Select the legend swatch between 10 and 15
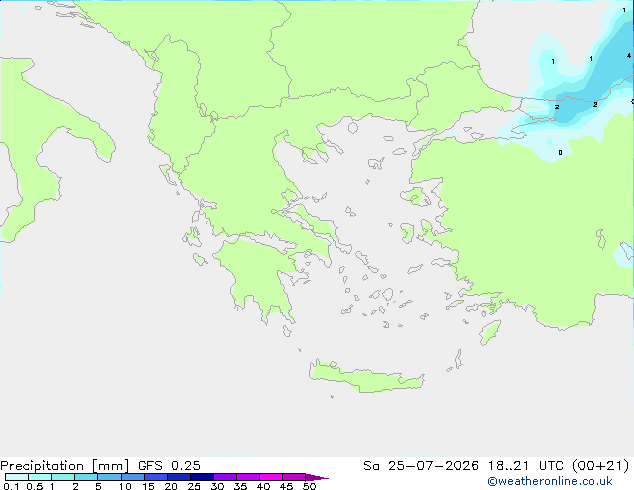This screenshot has width=634, height=490. pyautogui.click(x=132, y=477)
